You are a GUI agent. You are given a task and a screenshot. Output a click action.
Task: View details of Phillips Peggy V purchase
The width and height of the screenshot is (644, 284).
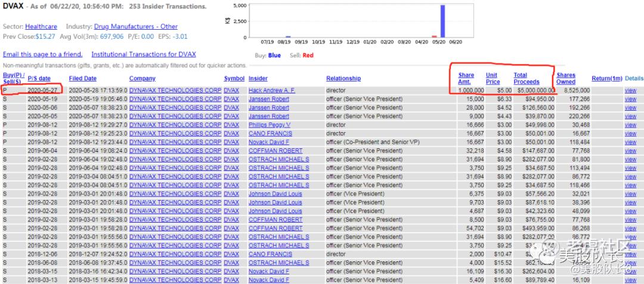pyautogui.click(x=630, y=124)
